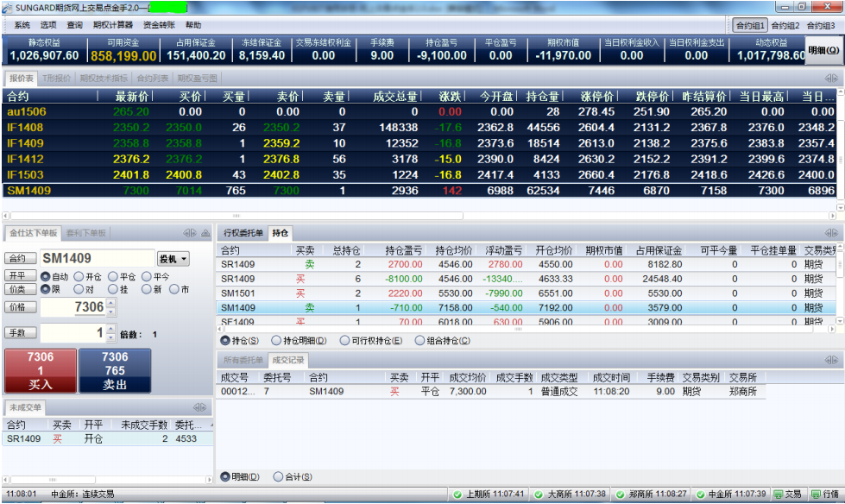Click the 合约 button in order panel
Viewport: 845px width, 504px height.
pyautogui.click(x=21, y=259)
